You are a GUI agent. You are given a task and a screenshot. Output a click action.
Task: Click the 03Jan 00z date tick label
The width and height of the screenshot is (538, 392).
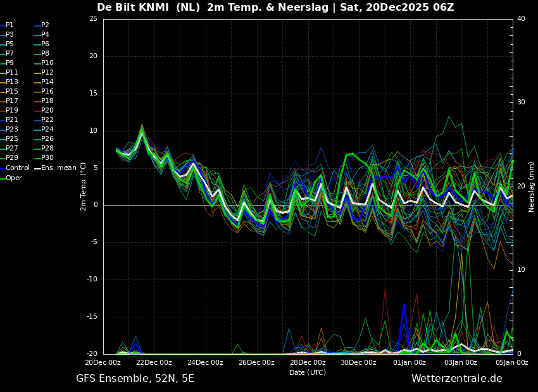coord(460,362)
